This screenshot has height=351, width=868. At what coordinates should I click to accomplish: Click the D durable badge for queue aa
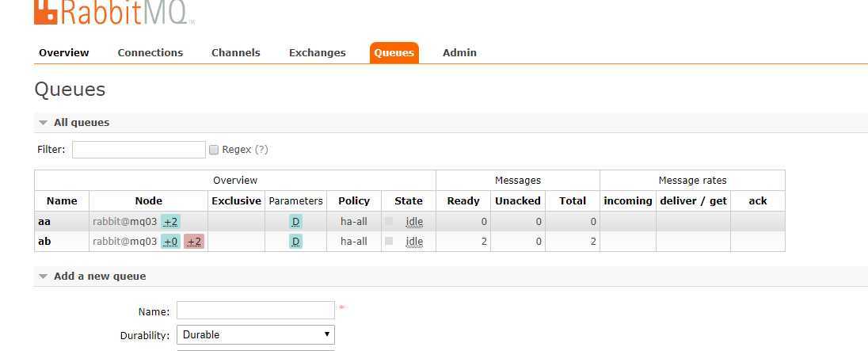295,221
